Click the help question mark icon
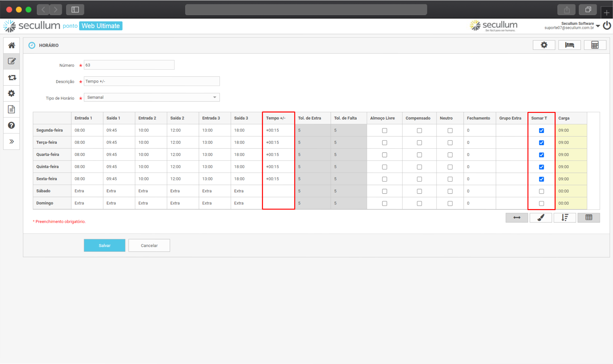This screenshot has width=613, height=364. (x=11, y=125)
